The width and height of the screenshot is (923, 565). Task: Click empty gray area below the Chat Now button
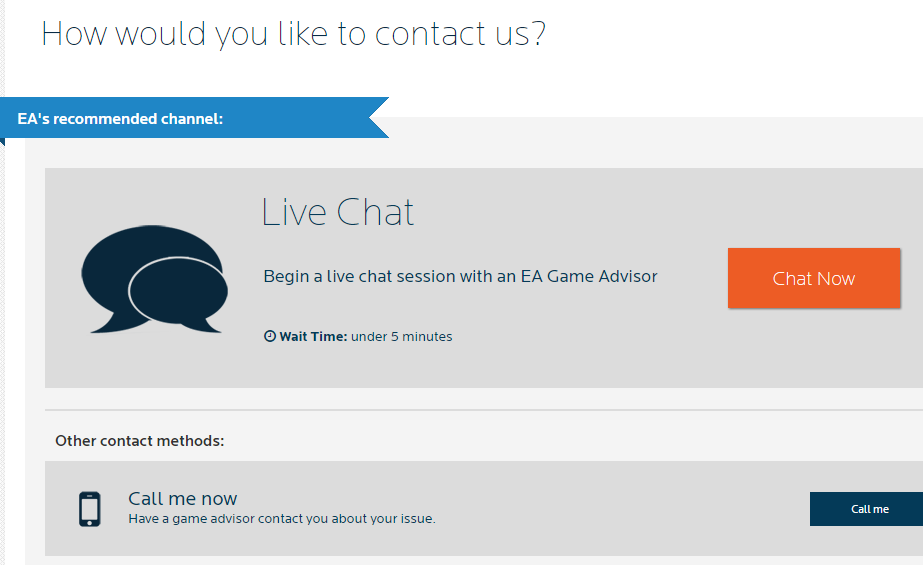coord(813,348)
